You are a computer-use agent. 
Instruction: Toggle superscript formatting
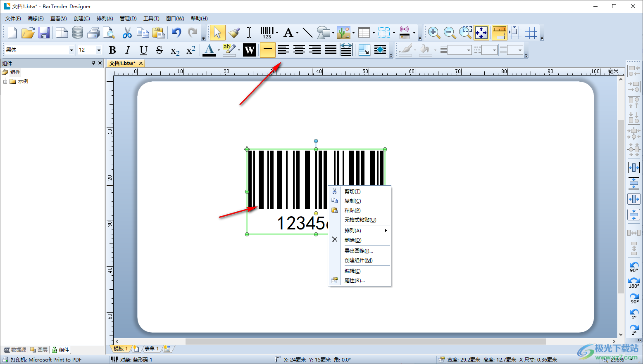191,50
